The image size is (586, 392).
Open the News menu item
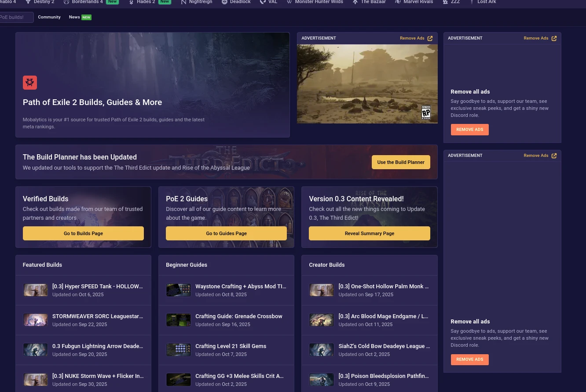tap(74, 17)
